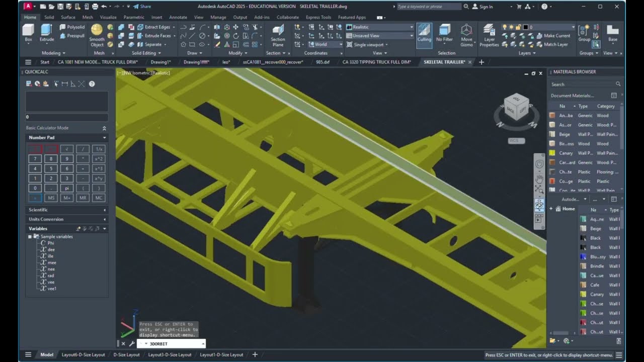
Task: Collapse the Sample variables tree node
Action: (x=30, y=236)
